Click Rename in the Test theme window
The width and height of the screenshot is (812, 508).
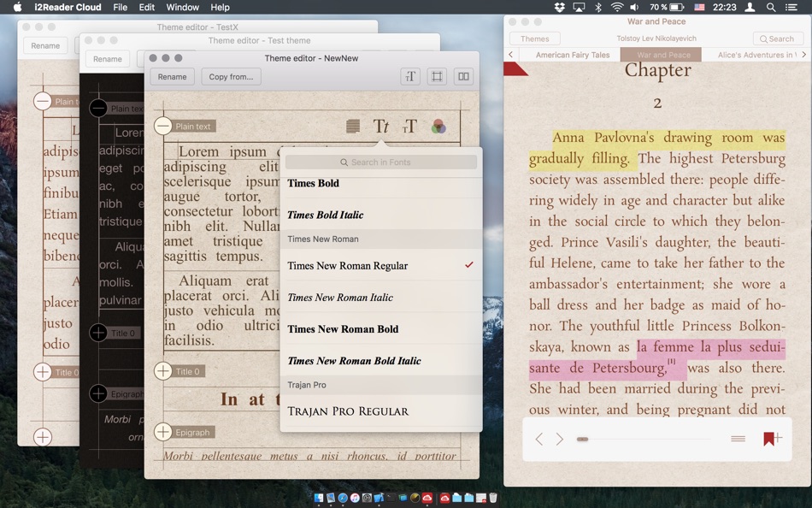coord(107,59)
